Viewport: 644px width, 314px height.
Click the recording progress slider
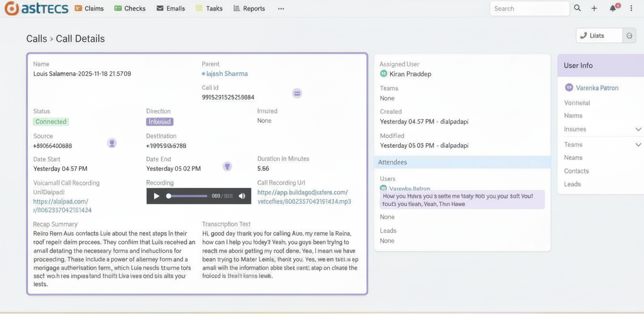point(187,196)
